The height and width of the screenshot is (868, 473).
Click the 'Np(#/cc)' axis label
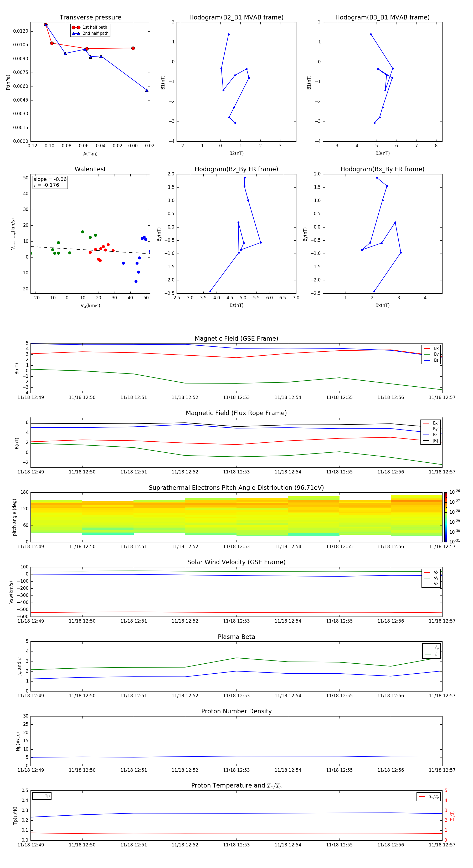point(18,741)
